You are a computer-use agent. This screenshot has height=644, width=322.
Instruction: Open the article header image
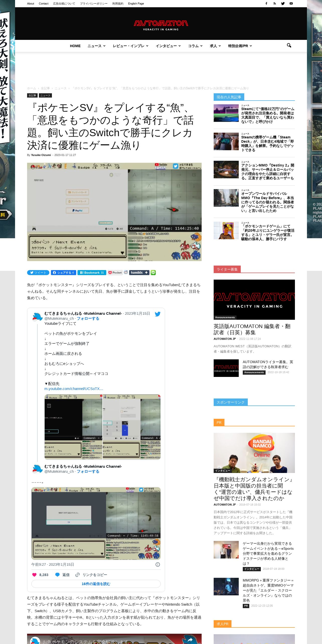point(114,212)
